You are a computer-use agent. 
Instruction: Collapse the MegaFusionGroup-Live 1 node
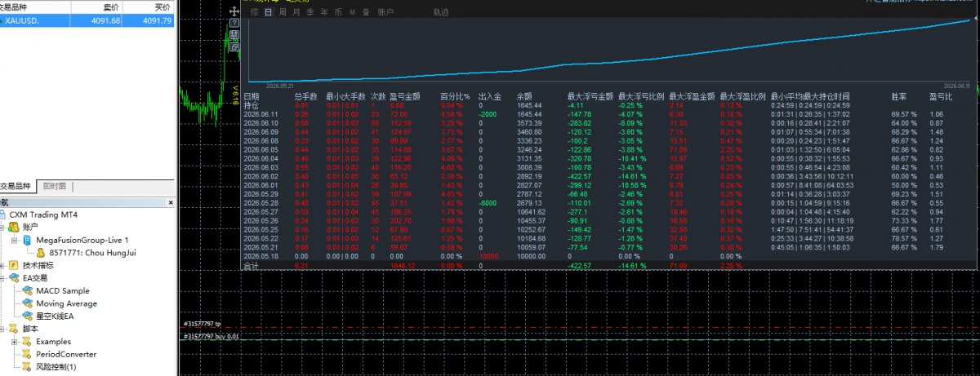[x=15, y=241]
